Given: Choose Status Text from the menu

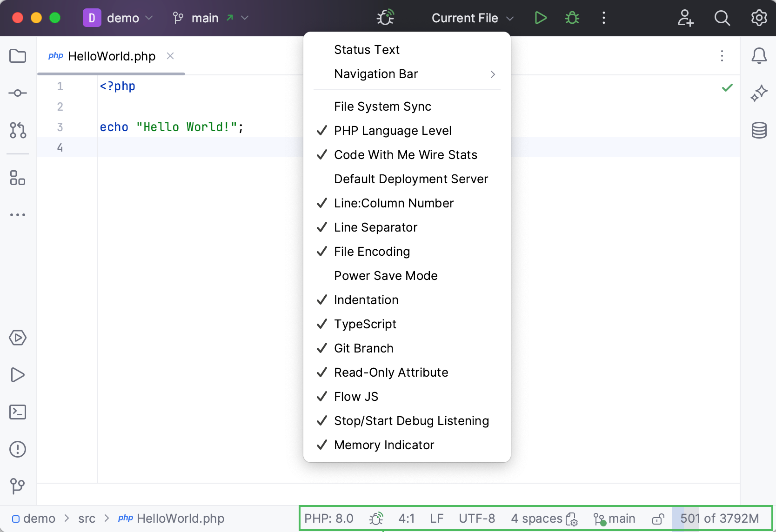Looking at the screenshot, I should pyautogui.click(x=366, y=49).
